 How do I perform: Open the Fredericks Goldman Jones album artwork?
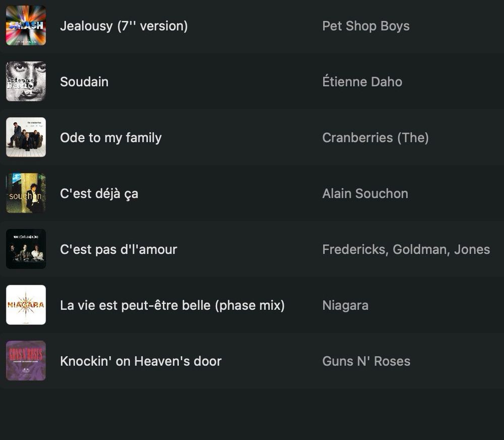click(x=26, y=249)
